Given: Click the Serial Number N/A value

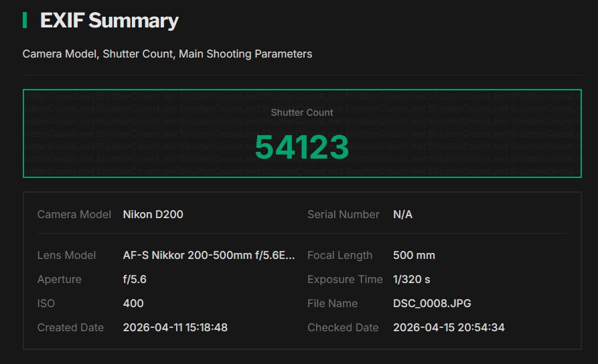Looking at the screenshot, I should 402,214.
